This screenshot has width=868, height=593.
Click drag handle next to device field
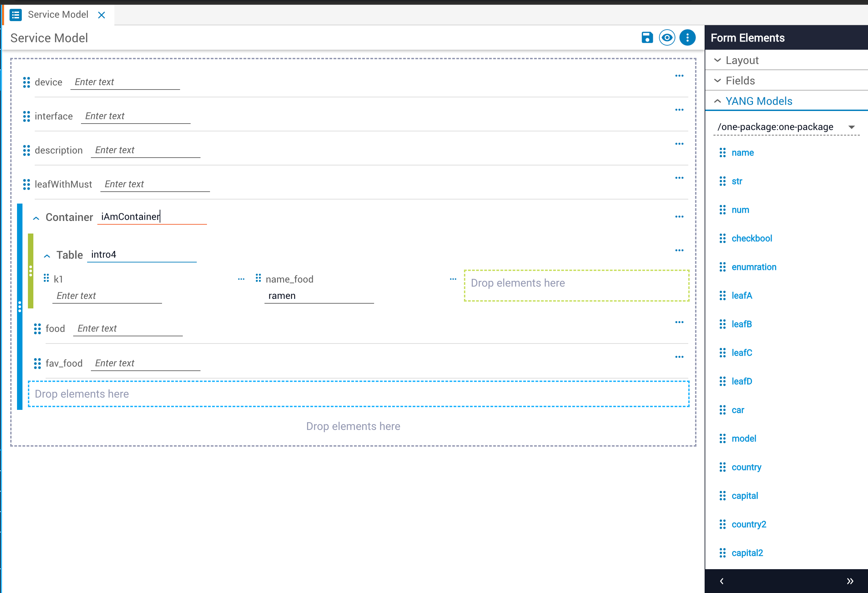tap(26, 82)
